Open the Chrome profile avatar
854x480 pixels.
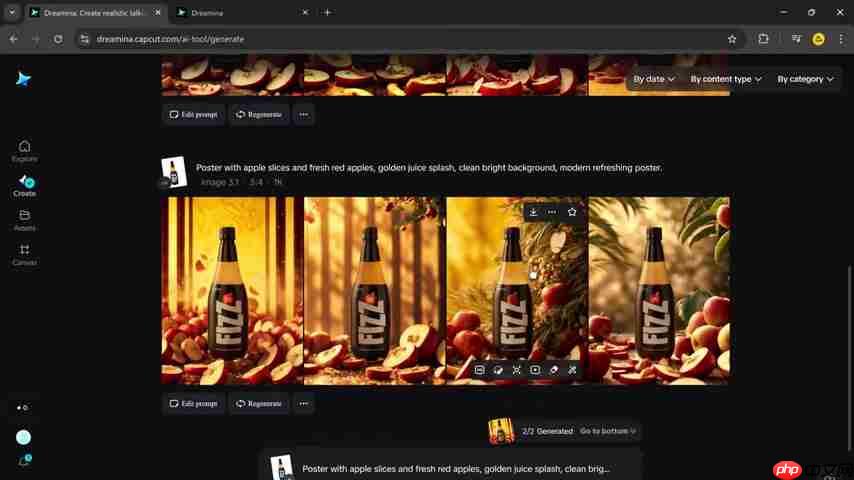tap(818, 39)
